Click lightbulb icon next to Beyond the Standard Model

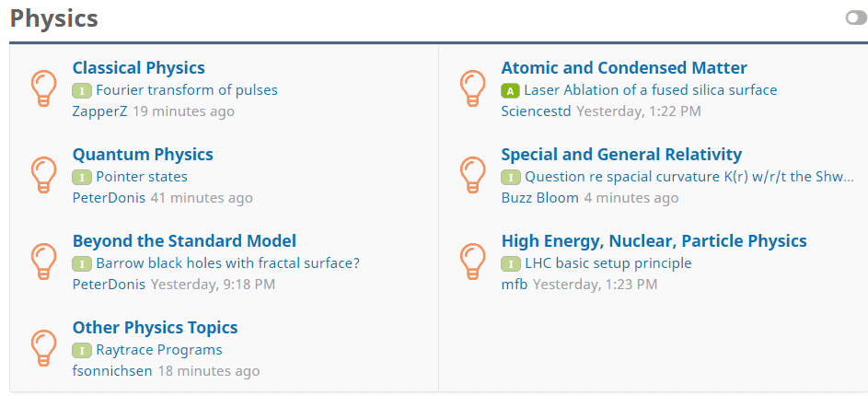pyautogui.click(x=43, y=262)
